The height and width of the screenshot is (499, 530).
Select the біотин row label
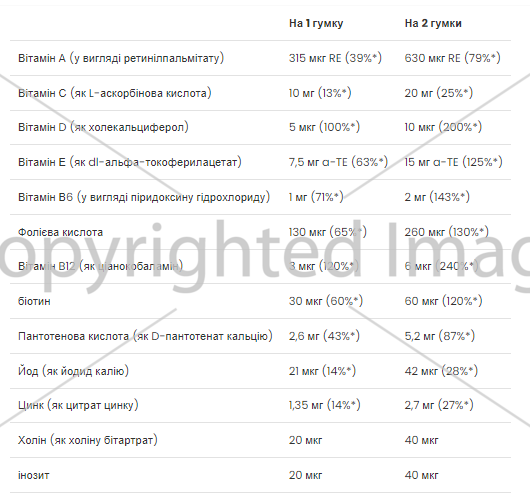pyautogui.click(x=34, y=301)
